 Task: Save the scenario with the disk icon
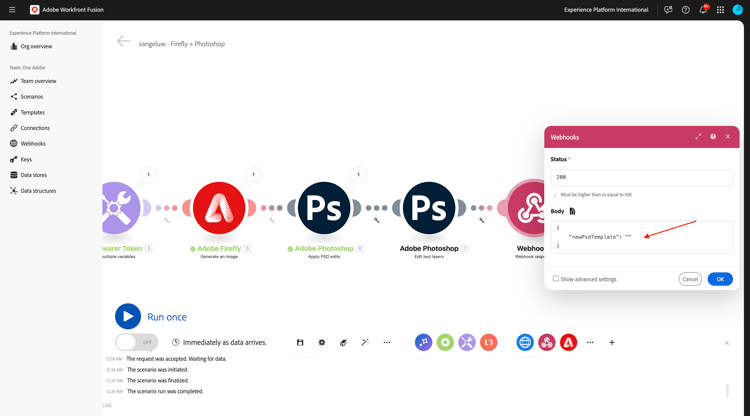tap(300, 342)
